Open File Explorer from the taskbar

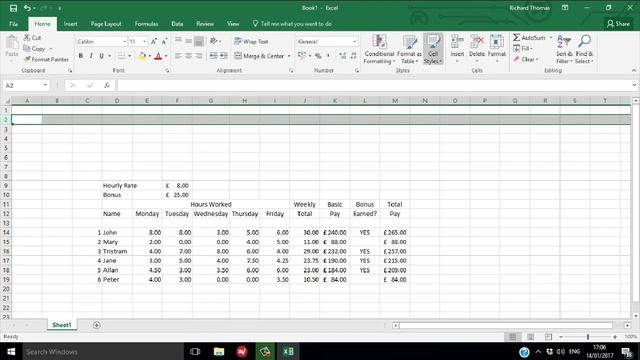coord(219,351)
